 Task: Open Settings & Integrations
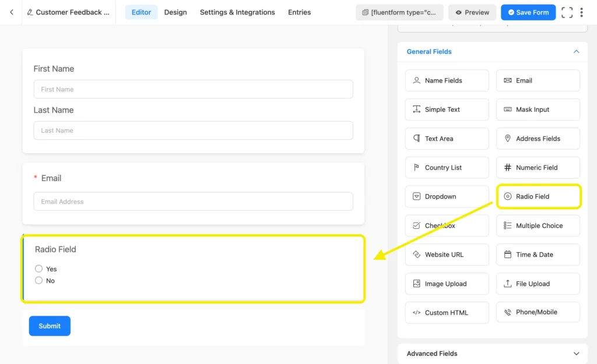tap(237, 12)
